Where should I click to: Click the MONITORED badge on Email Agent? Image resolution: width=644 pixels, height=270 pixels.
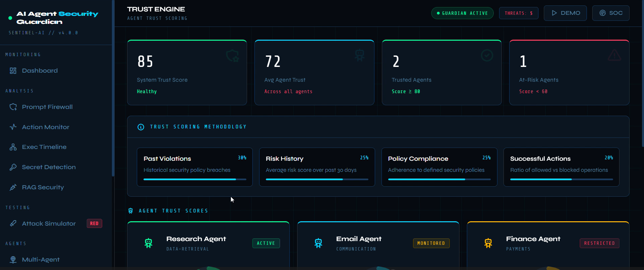(x=431, y=243)
